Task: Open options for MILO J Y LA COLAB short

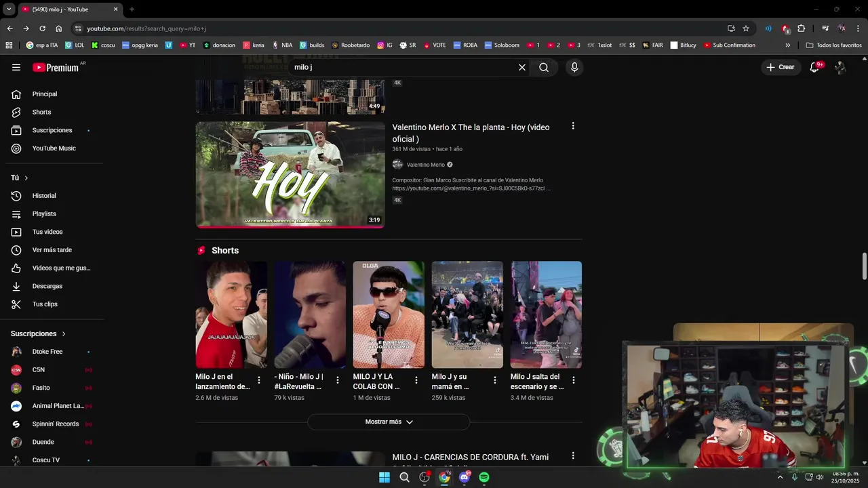Action: 416,380
